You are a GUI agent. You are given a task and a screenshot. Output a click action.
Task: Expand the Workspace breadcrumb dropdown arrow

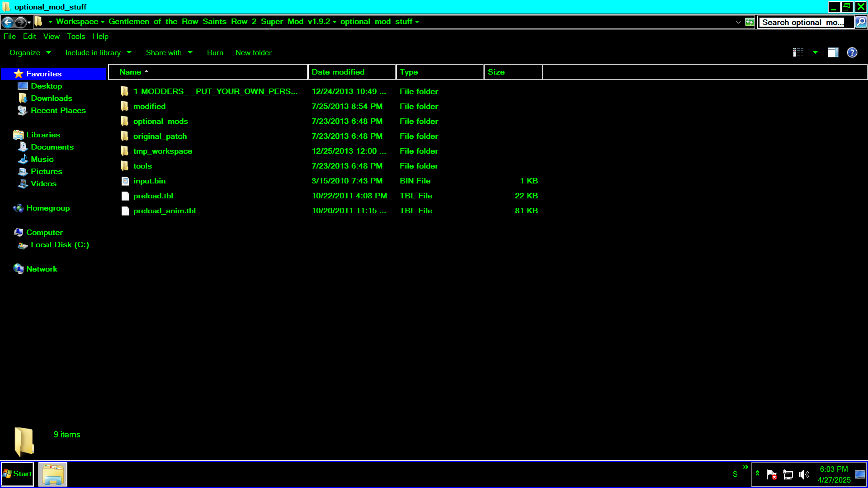point(103,22)
